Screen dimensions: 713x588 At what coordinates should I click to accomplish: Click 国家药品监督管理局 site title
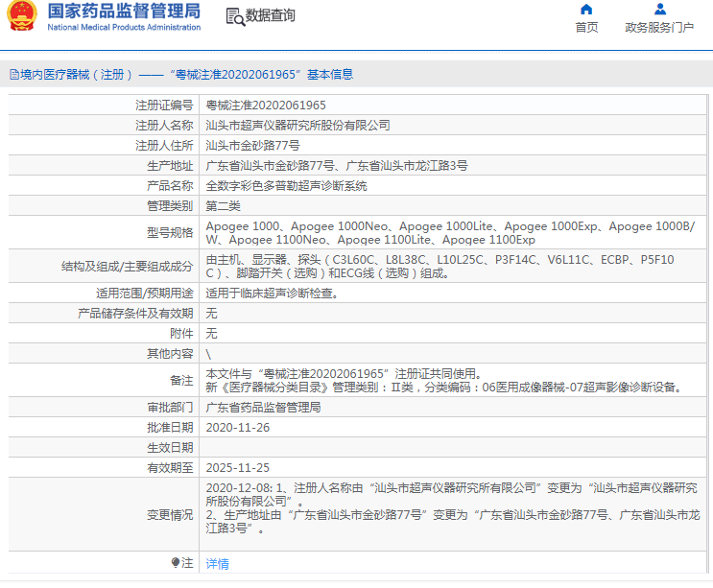pos(124,12)
